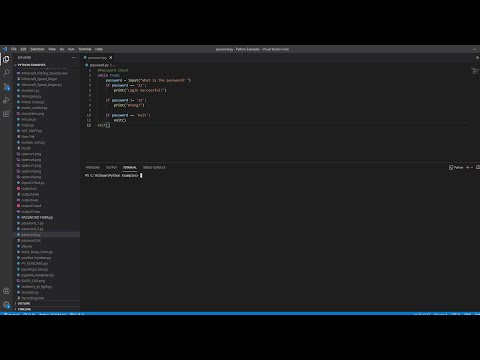Open Explorer's more actions ellipsis
Image resolution: width=480 pixels, height=360 pixels.
coord(74,58)
